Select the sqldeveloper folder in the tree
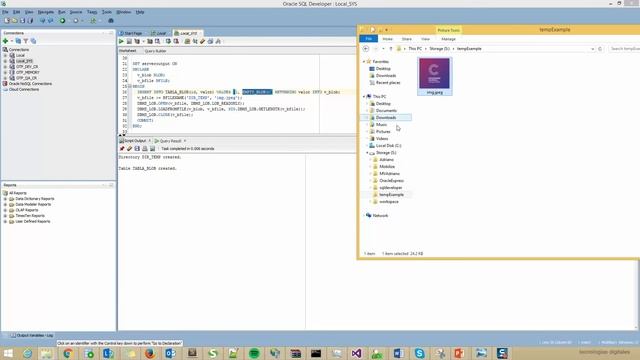 pos(391,187)
